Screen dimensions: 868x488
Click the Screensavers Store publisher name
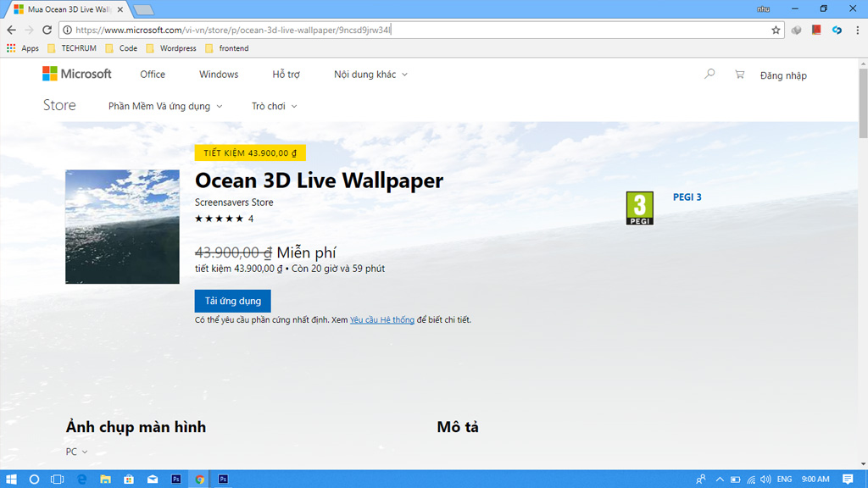(234, 202)
